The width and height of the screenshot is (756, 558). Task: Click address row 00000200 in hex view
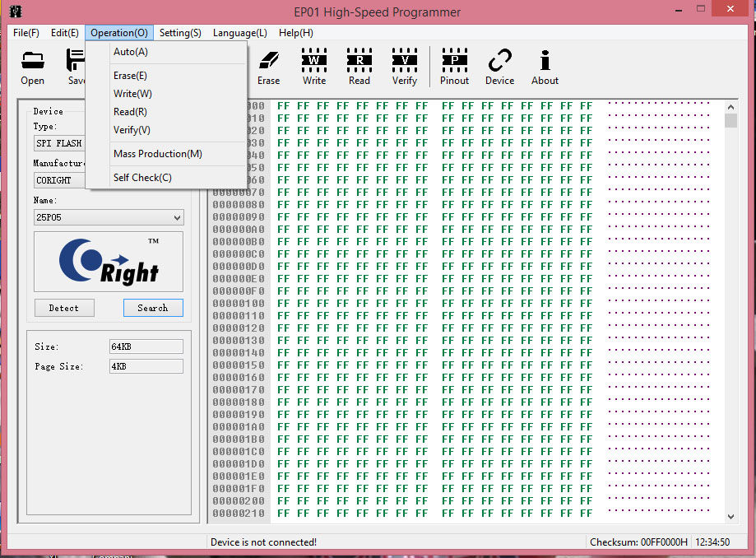pos(239,501)
